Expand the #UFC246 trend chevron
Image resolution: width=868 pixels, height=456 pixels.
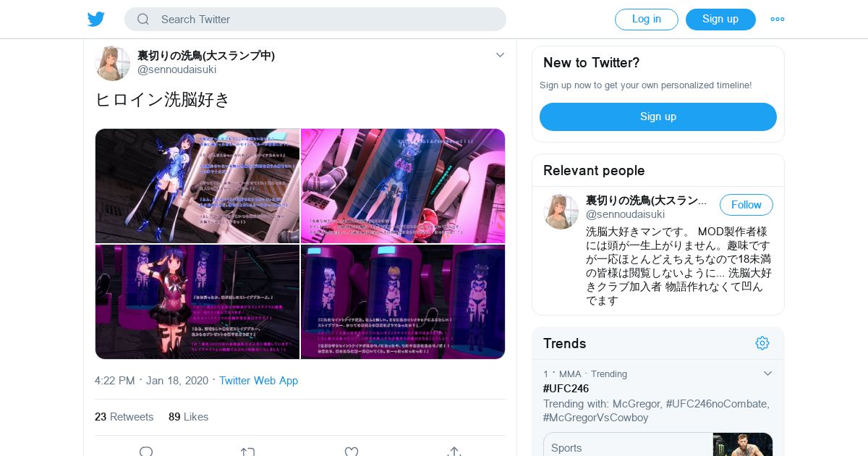click(768, 373)
